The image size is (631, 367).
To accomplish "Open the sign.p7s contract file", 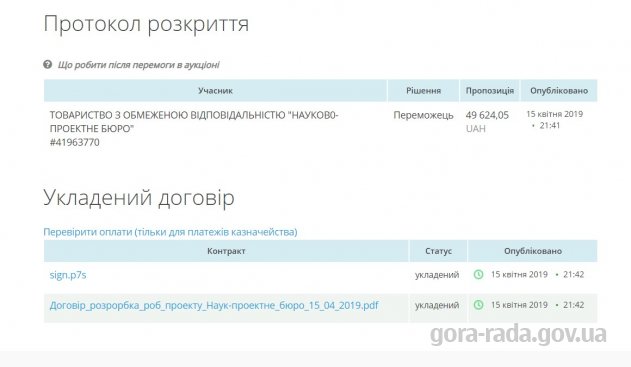I will [68, 275].
